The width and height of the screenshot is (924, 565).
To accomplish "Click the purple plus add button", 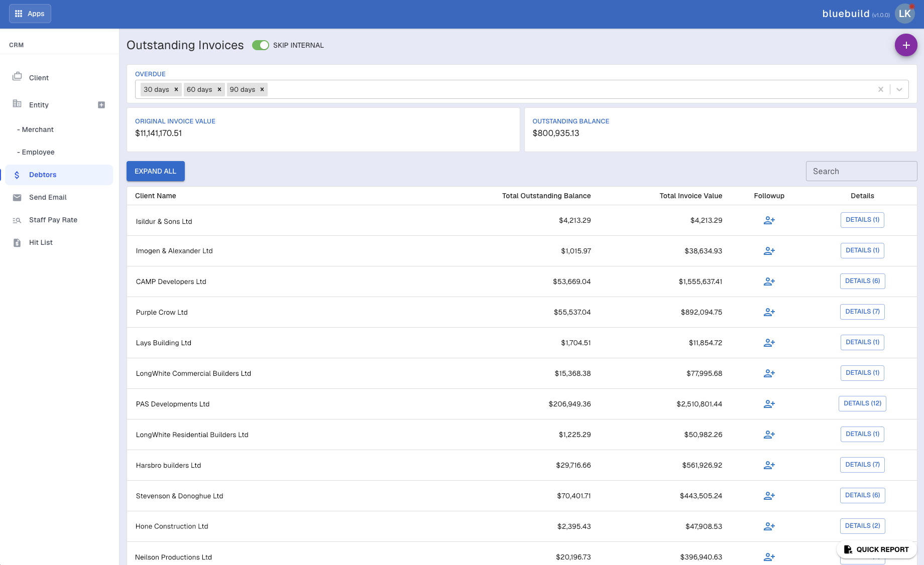I will tap(906, 45).
